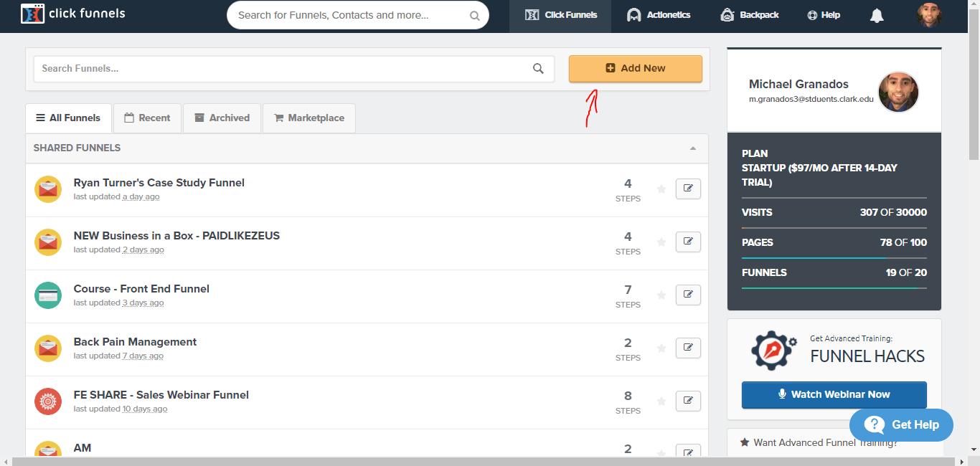The width and height of the screenshot is (980, 466).
Task: Star the Course - Front End Funnel
Action: point(661,295)
